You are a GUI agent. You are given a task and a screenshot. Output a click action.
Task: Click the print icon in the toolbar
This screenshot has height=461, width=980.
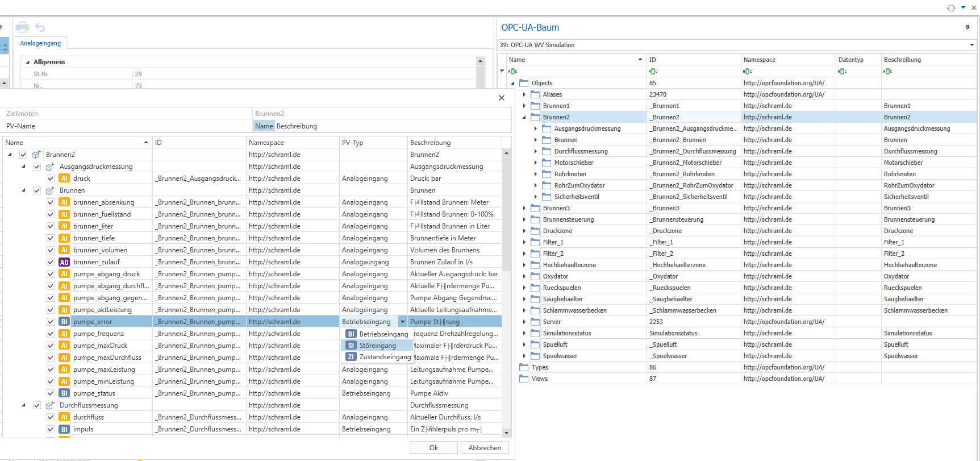point(22,27)
